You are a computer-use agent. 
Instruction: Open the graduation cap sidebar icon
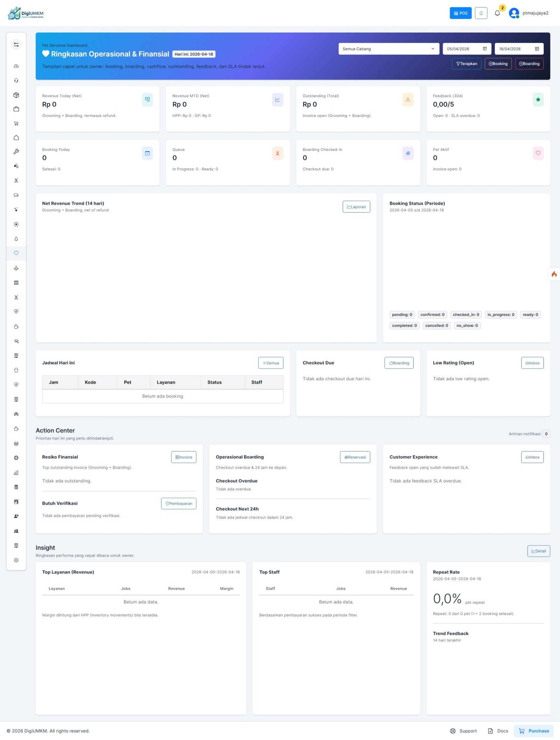tap(16, 341)
